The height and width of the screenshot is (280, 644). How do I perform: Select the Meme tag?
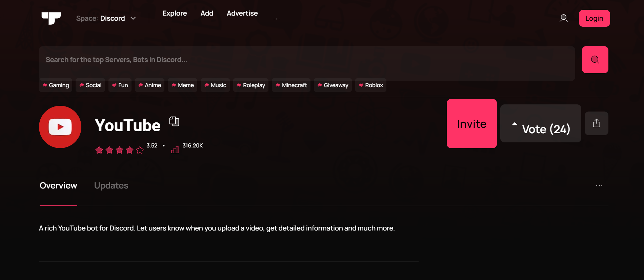pyautogui.click(x=182, y=85)
